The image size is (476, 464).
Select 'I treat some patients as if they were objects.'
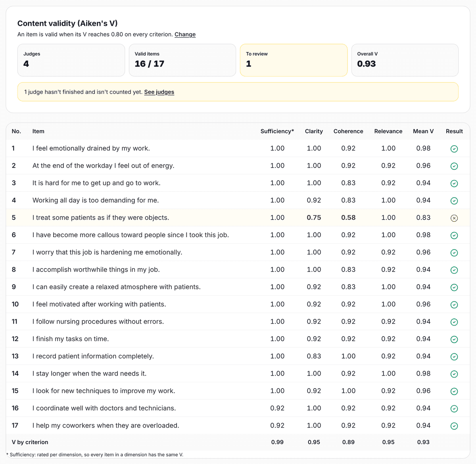[x=101, y=218]
